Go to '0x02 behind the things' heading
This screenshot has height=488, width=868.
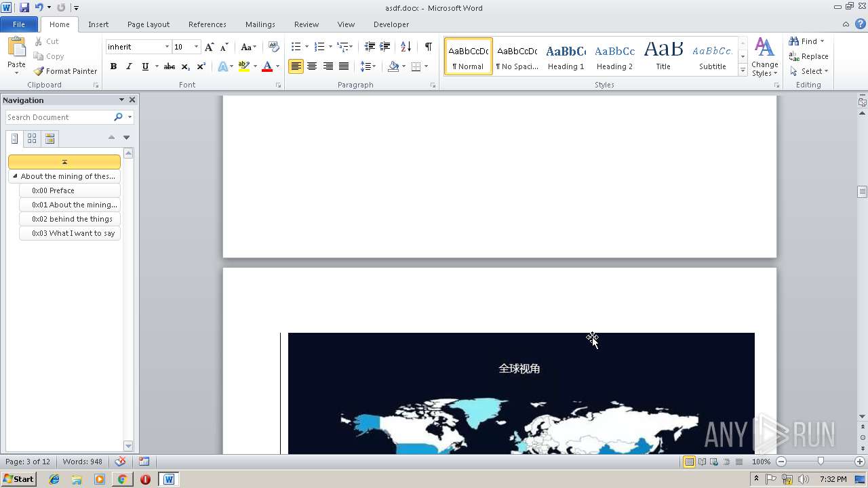(x=70, y=219)
